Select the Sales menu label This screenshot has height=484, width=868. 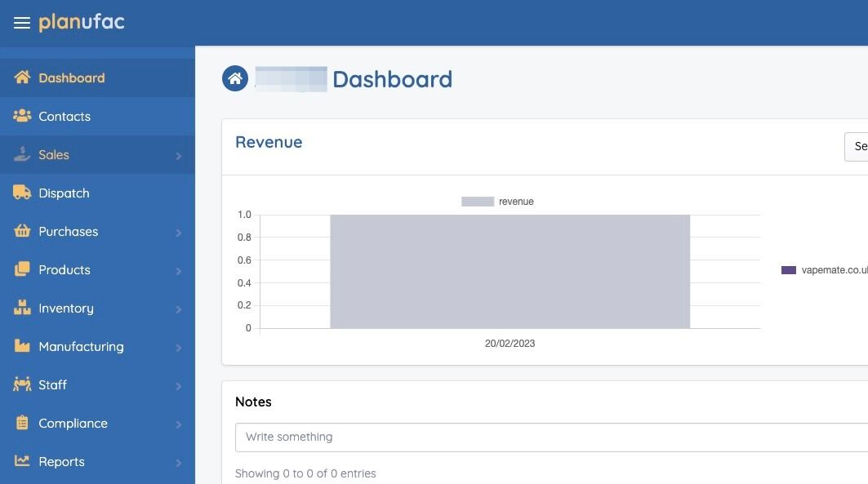pos(54,155)
